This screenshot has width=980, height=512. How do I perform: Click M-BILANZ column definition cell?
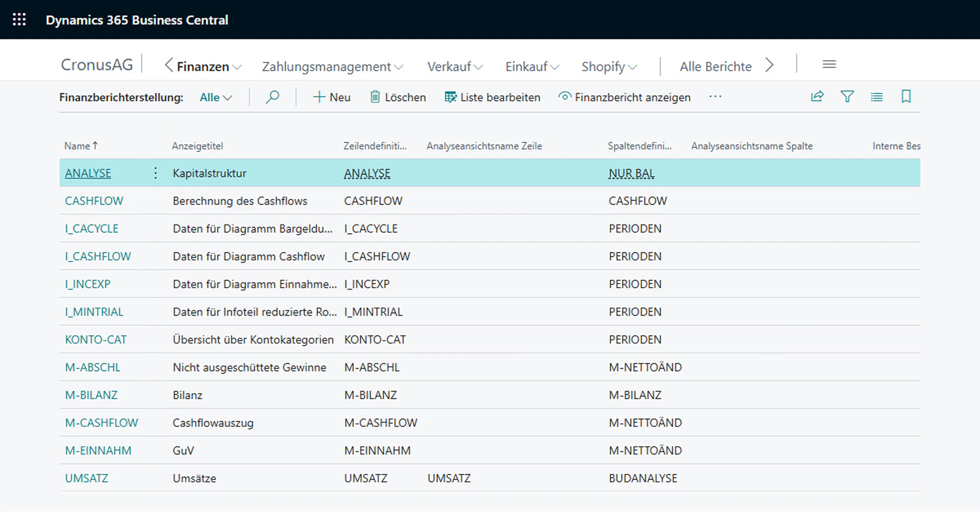click(635, 395)
